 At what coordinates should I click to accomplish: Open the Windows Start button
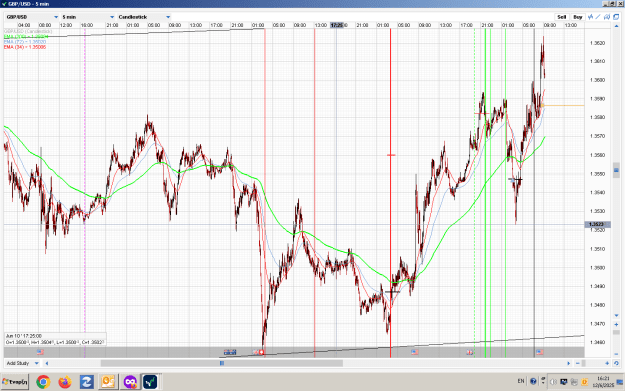pos(15,382)
